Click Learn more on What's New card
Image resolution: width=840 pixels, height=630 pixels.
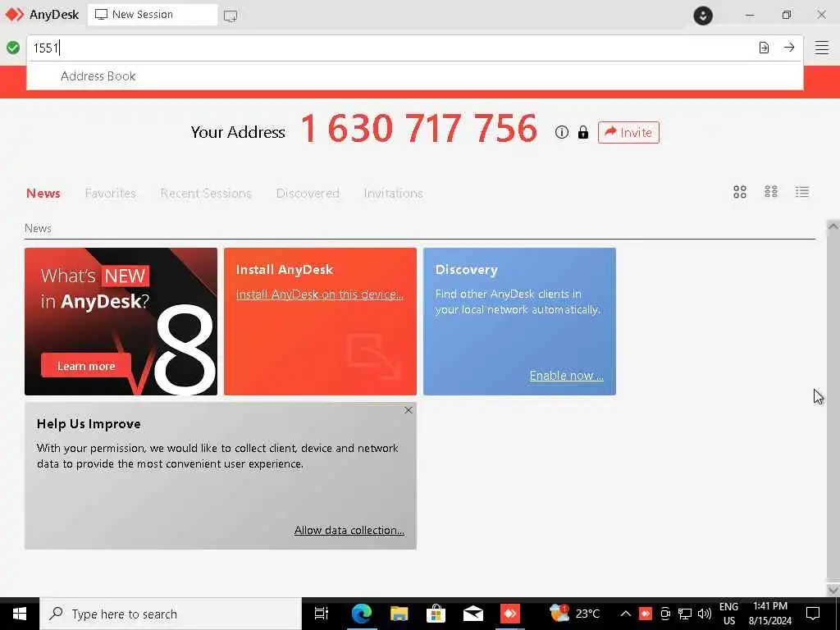point(85,366)
